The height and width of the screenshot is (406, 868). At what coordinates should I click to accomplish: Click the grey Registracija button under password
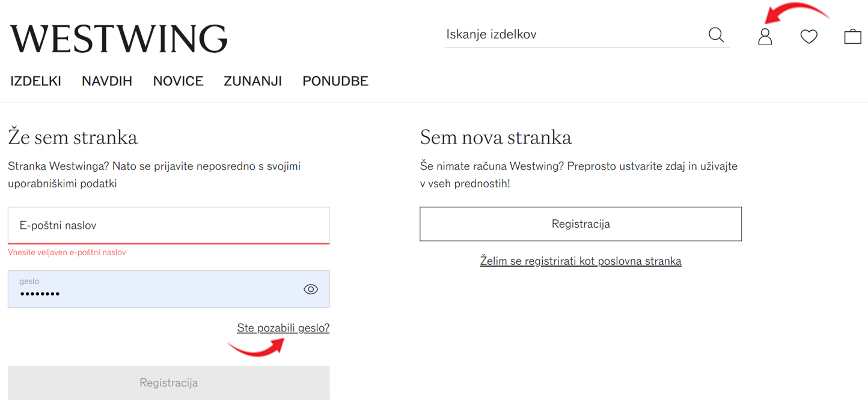coord(168,383)
